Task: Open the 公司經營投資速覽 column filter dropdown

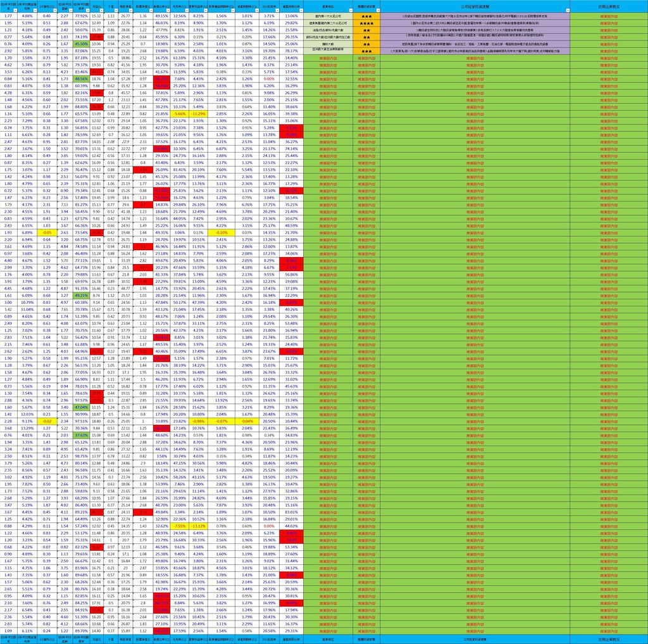Action: pyautogui.click(x=568, y=10)
